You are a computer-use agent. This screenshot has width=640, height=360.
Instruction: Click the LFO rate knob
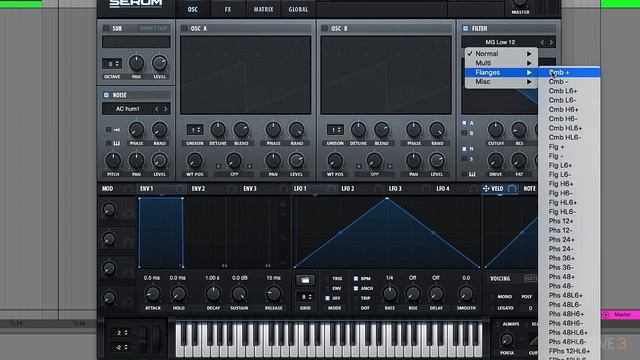(389, 293)
